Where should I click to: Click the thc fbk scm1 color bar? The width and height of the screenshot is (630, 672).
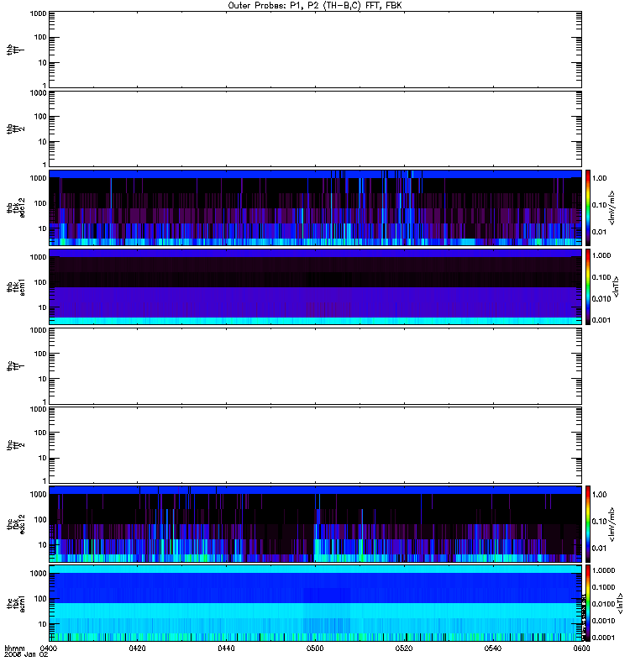pos(588,603)
